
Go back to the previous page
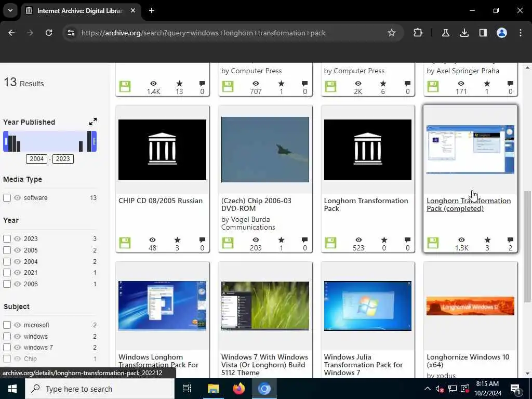[x=11, y=33]
